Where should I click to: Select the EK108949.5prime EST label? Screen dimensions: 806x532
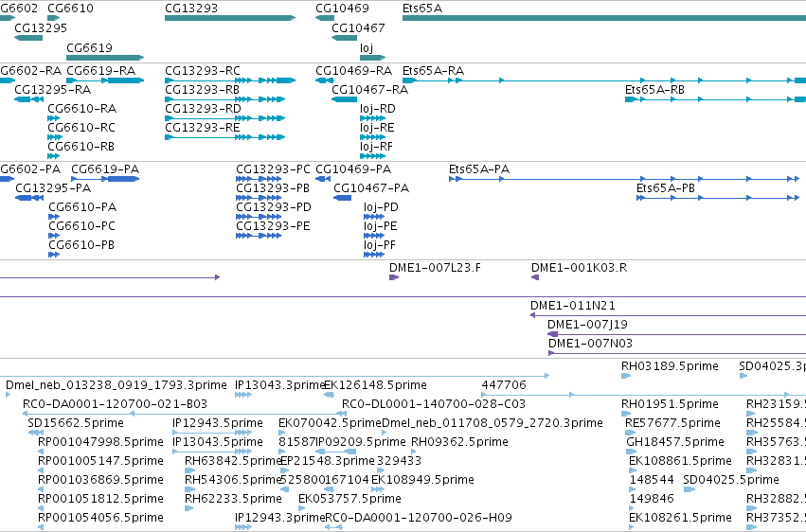[423, 480]
